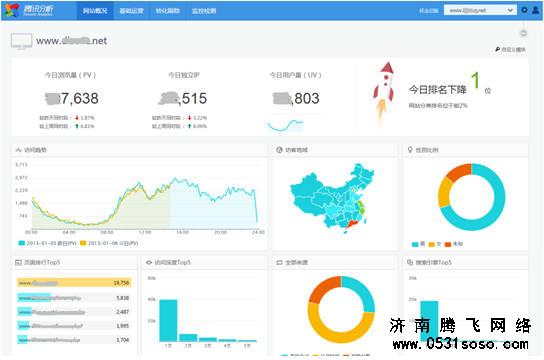Click the gender ratio panel header icon
544x360 pixels.
click(x=410, y=150)
